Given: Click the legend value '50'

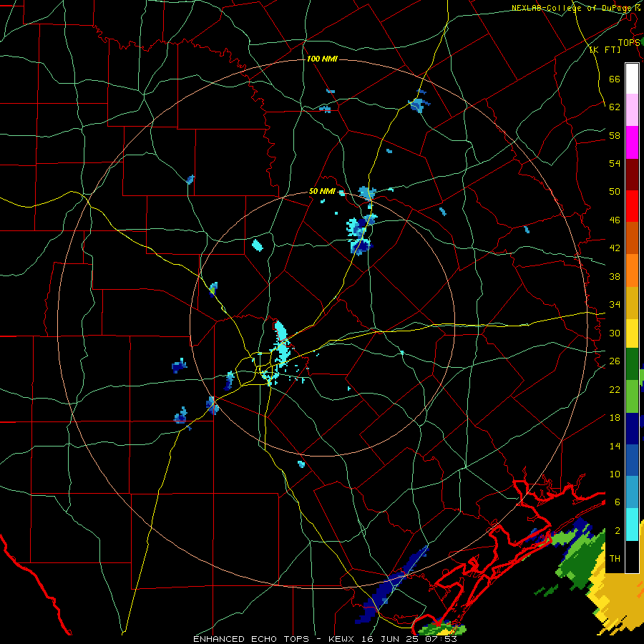Looking at the screenshot, I should tap(615, 192).
